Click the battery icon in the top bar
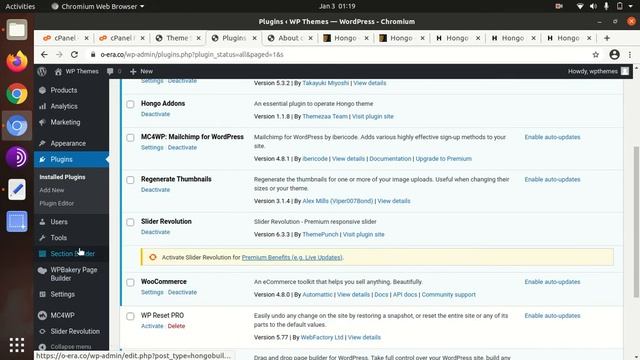 pos(620,6)
